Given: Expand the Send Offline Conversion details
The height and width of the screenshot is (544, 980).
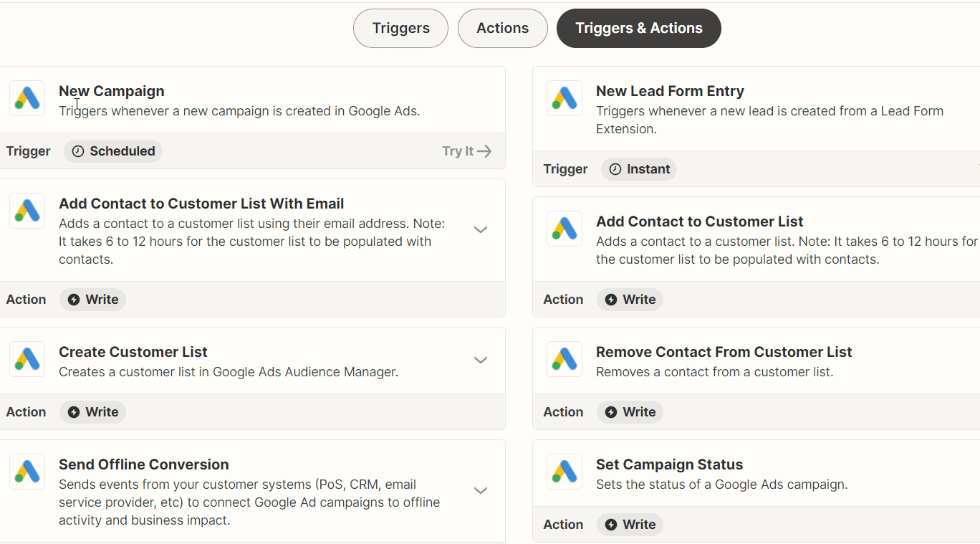Looking at the screenshot, I should pyautogui.click(x=481, y=490).
